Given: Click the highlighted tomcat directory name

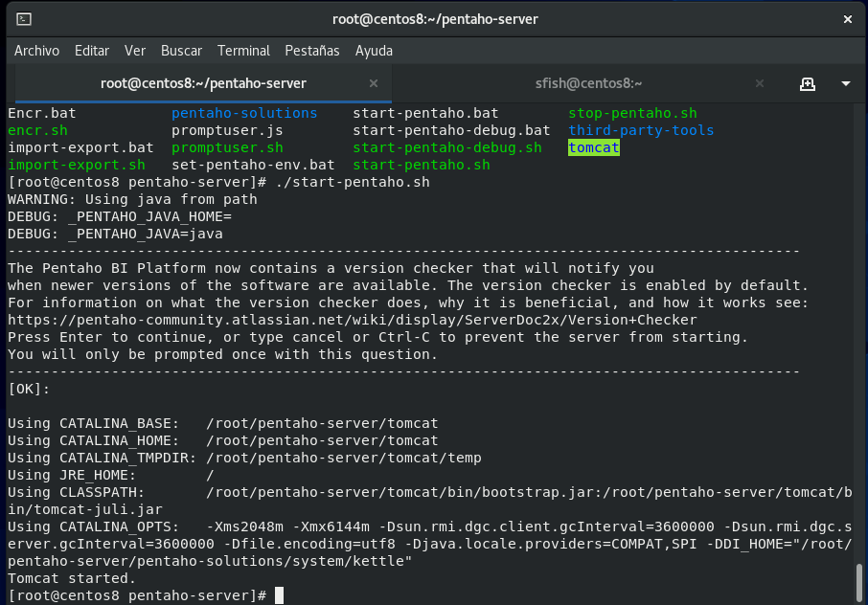Looking at the screenshot, I should click(593, 147).
